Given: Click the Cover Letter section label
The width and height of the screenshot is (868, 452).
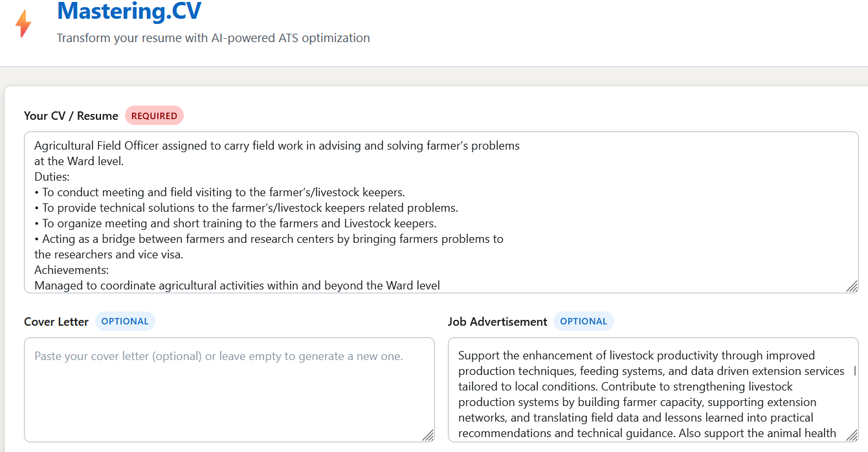Looking at the screenshot, I should click(x=56, y=321).
